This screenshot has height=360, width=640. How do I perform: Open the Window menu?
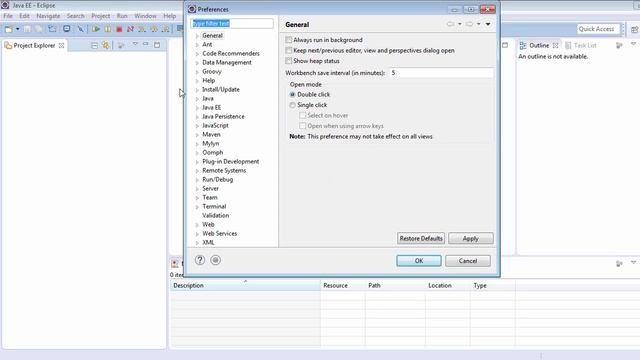point(145,16)
